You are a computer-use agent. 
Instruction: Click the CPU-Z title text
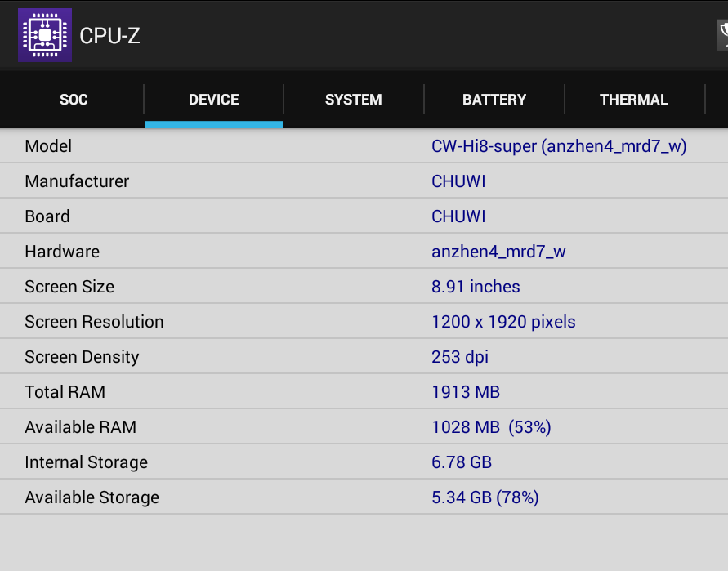[109, 36]
